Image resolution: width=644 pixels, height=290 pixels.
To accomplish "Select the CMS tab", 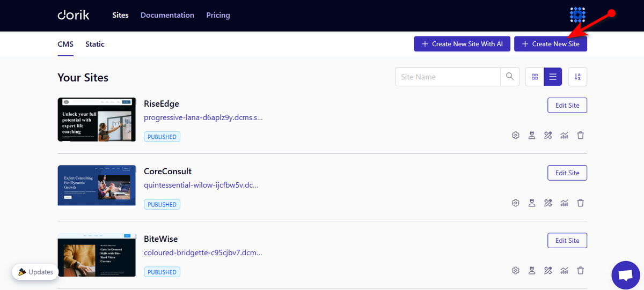I will pyautogui.click(x=65, y=44).
